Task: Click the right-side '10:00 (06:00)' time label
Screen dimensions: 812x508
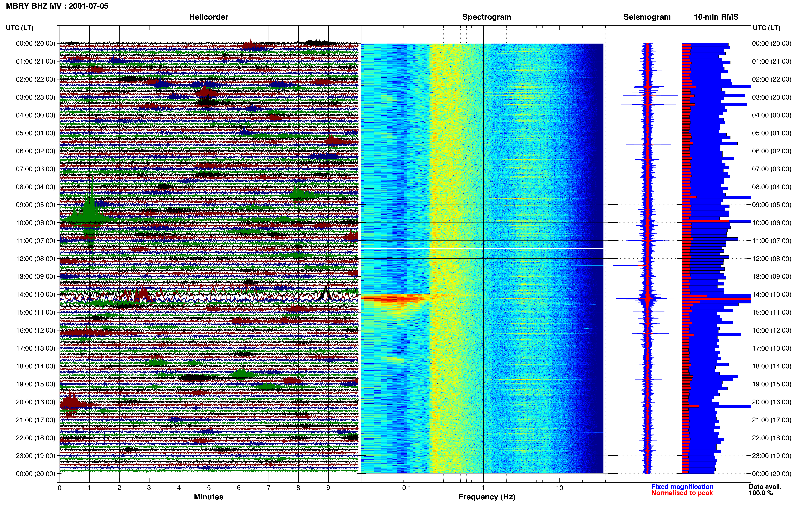Action: pos(772,222)
